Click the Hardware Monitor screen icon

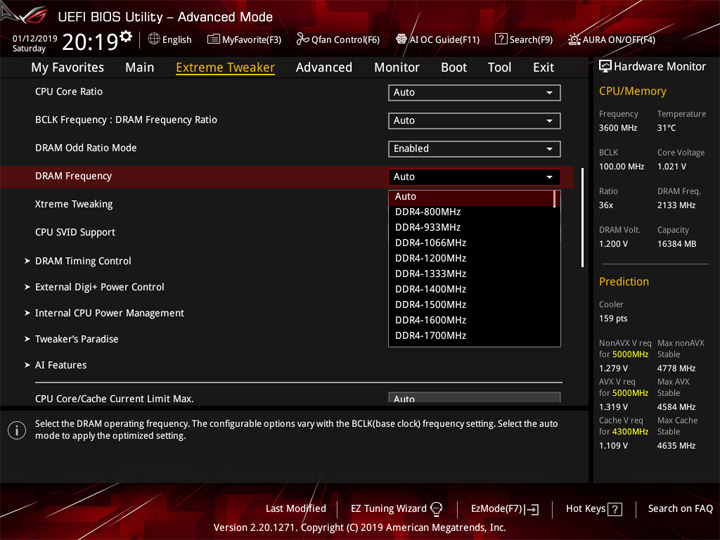[605, 67]
